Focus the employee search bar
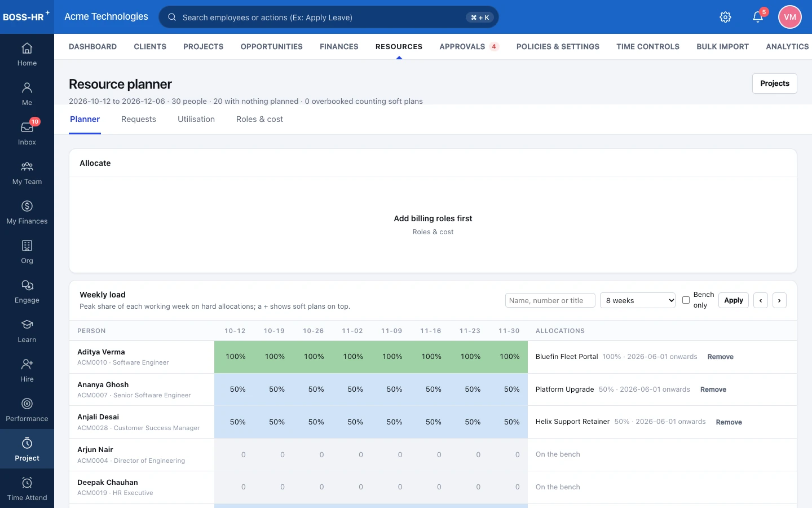The image size is (812, 508). coord(329,17)
